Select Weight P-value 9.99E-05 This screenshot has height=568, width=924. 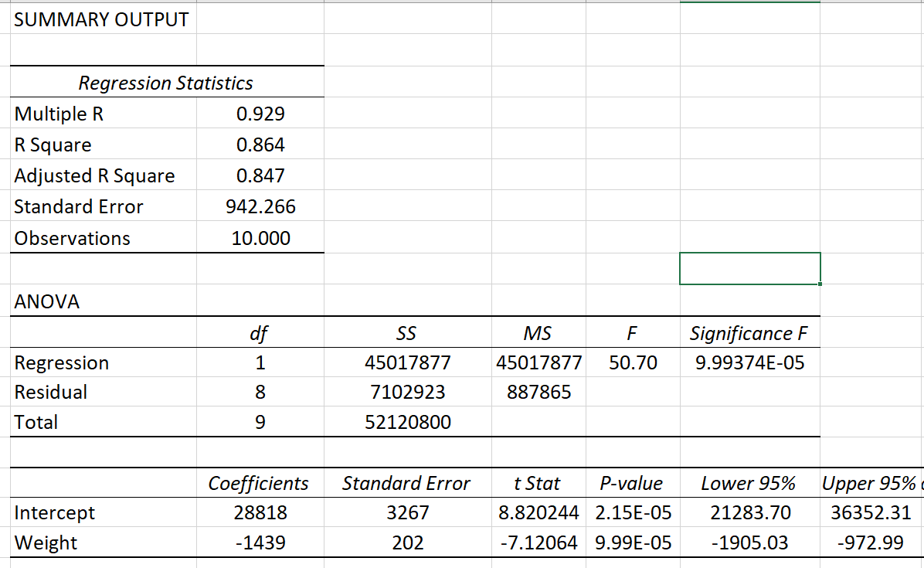point(633,542)
